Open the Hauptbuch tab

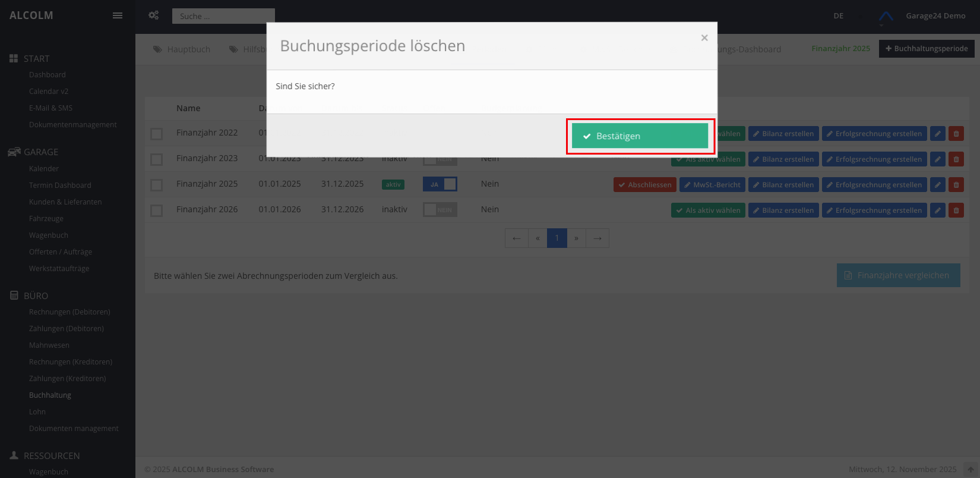[182, 49]
